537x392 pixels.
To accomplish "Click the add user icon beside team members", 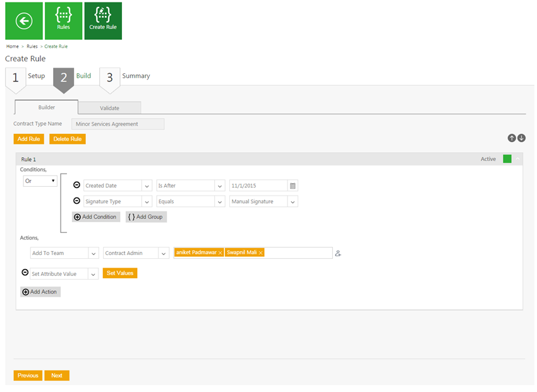I will tap(338, 254).
